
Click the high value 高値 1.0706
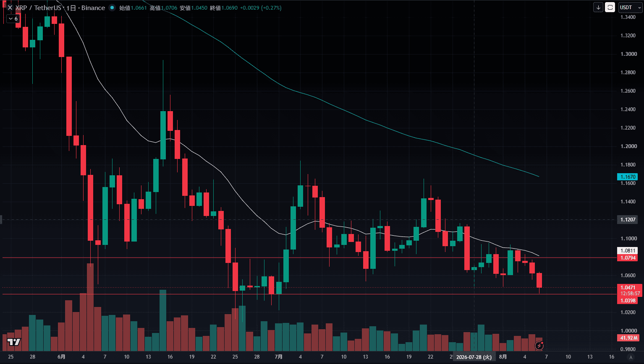coord(163,8)
